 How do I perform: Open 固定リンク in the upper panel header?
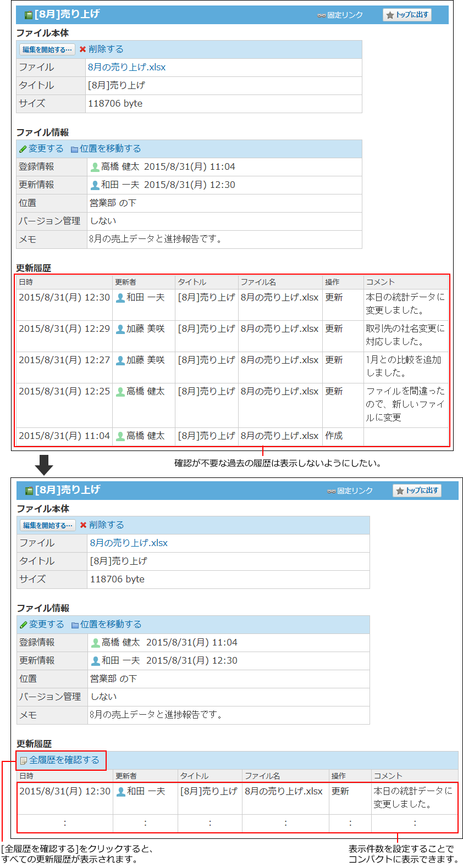point(340,15)
